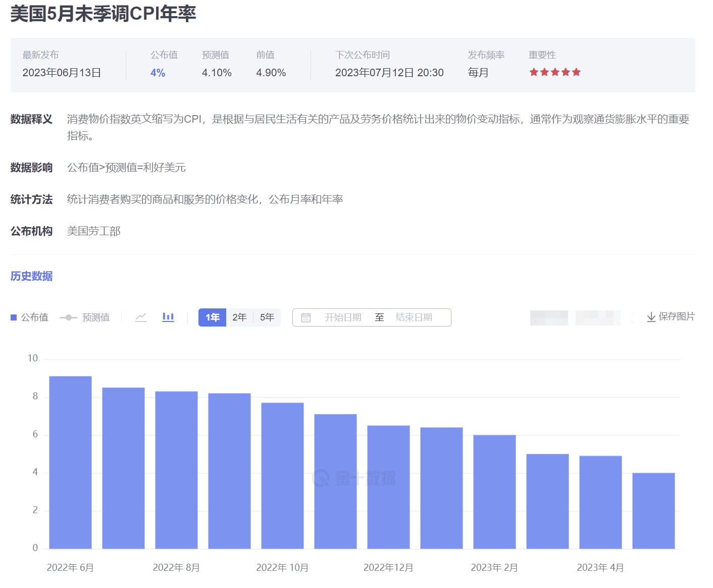
Task: Open the calendar date picker icon
Action: 305,317
